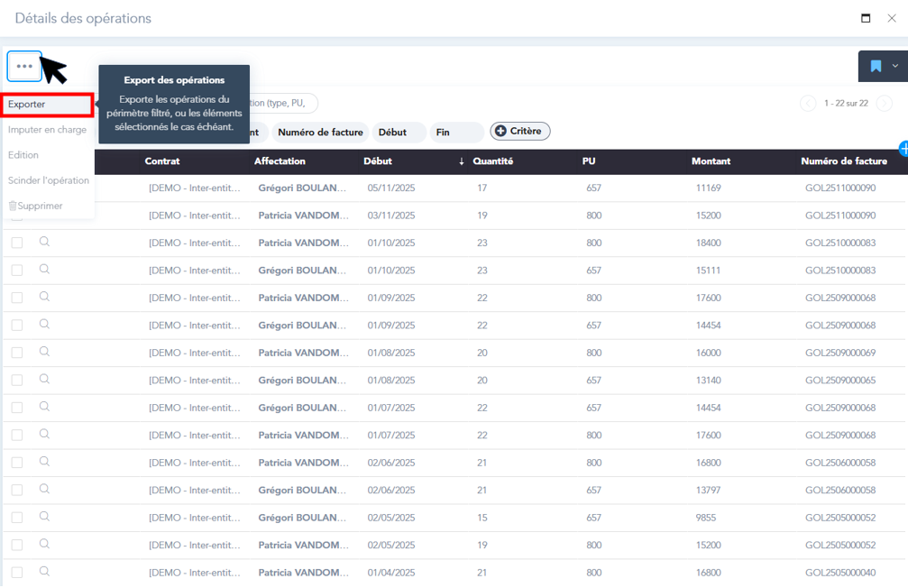Open the Début filter criterion
Image resolution: width=908 pixels, height=588 pixels.
click(x=398, y=133)
